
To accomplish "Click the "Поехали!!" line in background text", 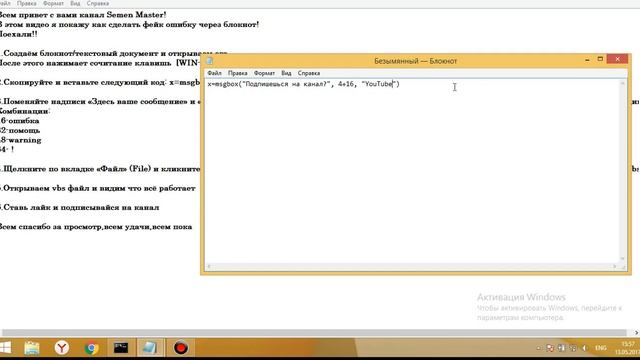I will click(18, 34).
